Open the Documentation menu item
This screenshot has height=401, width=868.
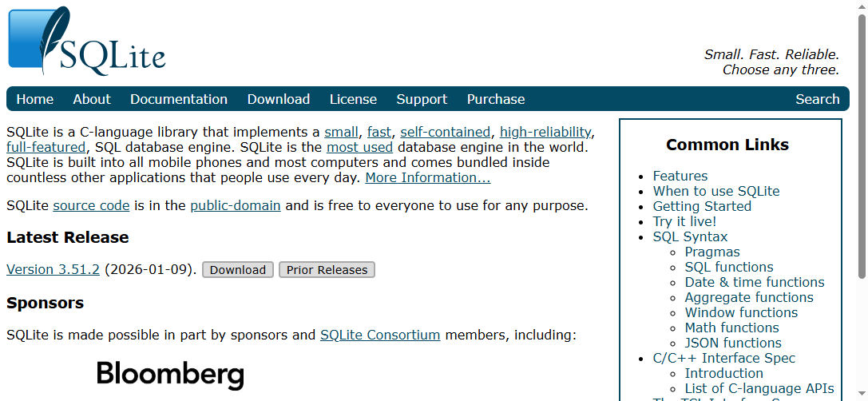pos(179,99)
